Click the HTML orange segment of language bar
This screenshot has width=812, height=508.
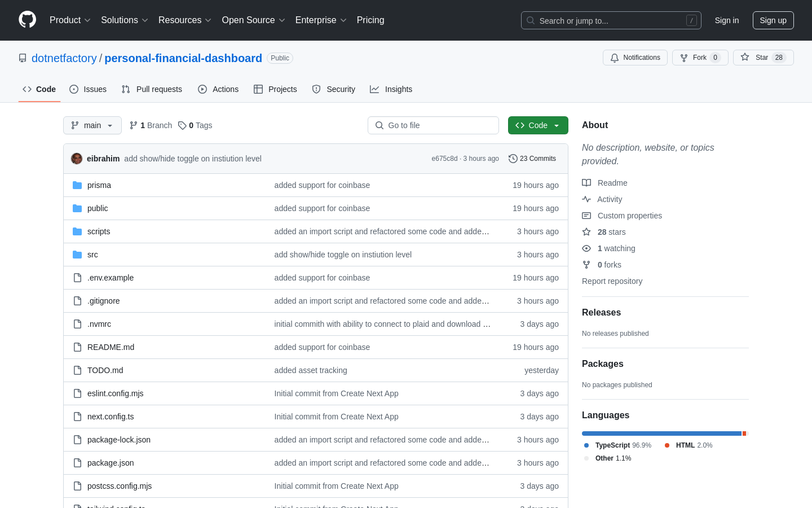pos(744,433)
